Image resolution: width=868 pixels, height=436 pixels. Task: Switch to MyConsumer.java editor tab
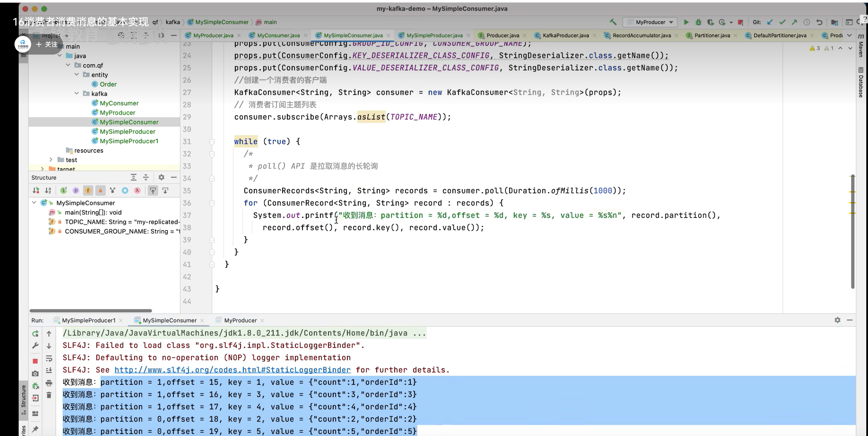pyautogui.click(x=278, y=35)
